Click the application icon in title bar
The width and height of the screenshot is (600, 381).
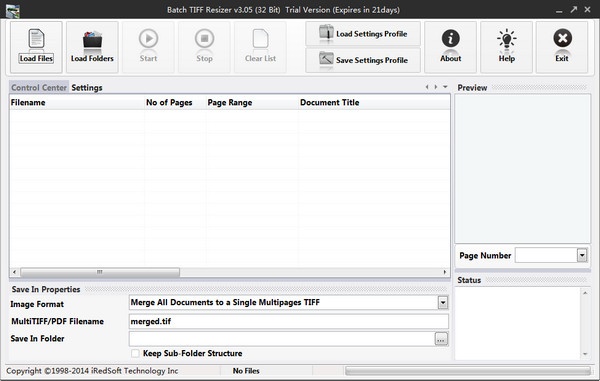coord(13,10)
